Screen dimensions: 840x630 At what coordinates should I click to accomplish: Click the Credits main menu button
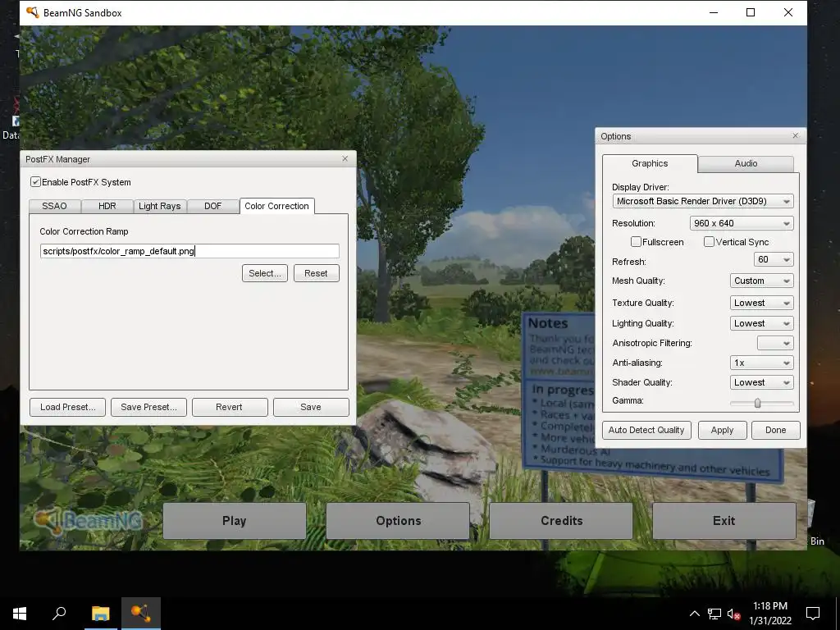click(561, 521)
